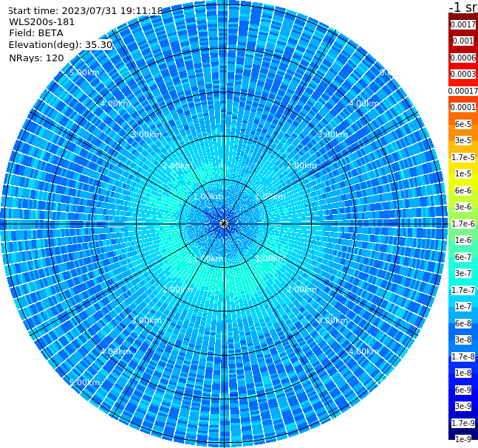Click the 0.0017 colorbar tick label

[x=463, y=24]
